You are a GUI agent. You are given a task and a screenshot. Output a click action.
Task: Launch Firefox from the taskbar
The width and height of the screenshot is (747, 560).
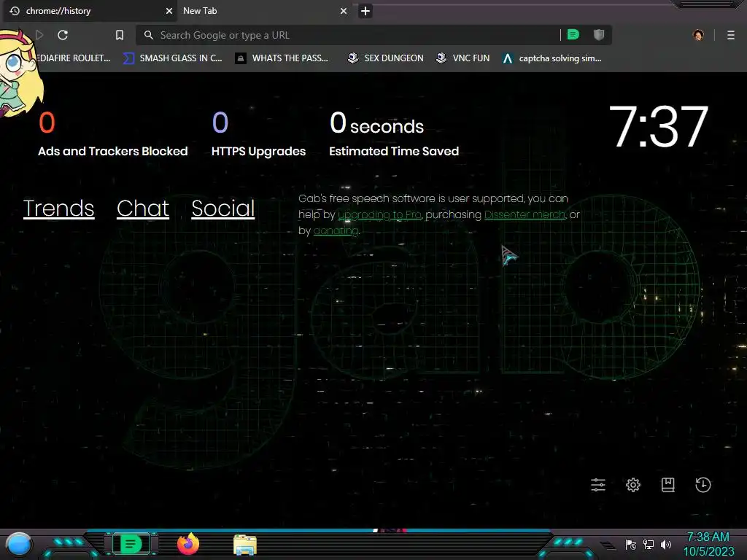[188, 544]
